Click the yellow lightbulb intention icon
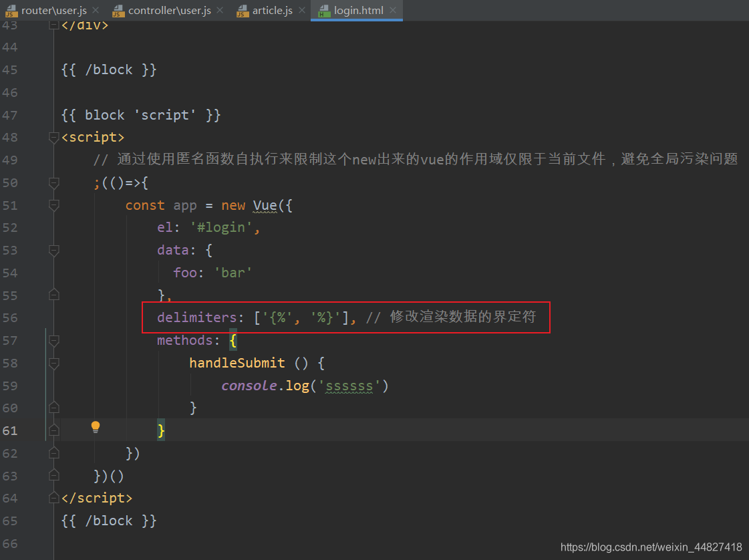The height and width of the screenshot is (560, 749). 96,427
